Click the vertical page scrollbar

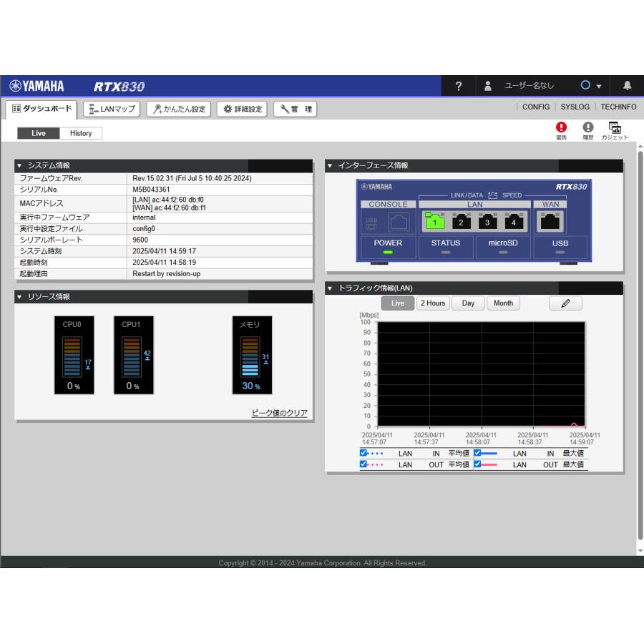640,343
